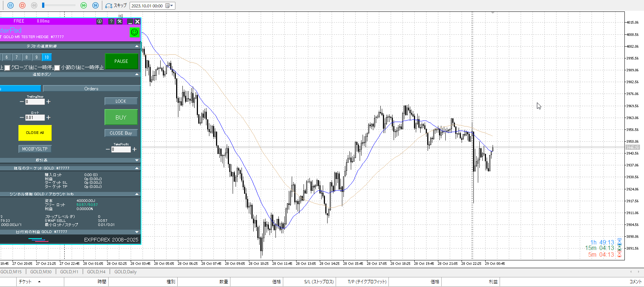
Task: Click the green smiley face icon
Action: coord(134,32)
